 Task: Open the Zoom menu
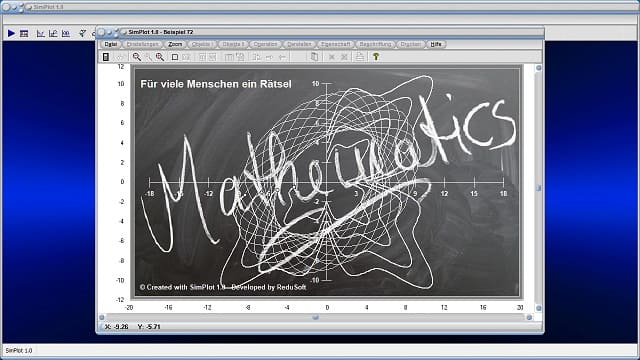175,44
